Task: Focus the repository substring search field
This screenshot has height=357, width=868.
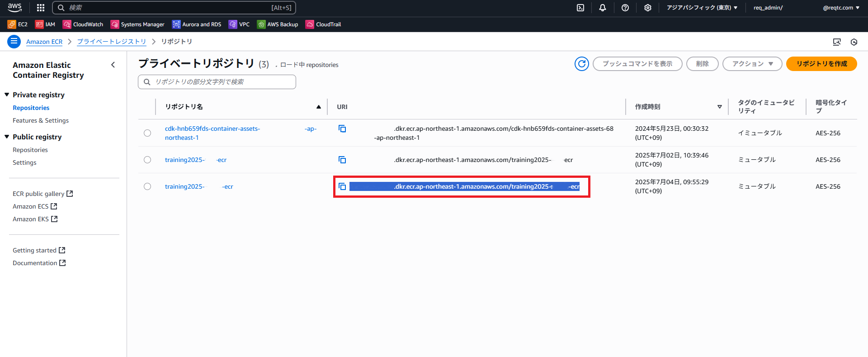Action: tap(217, 82)
